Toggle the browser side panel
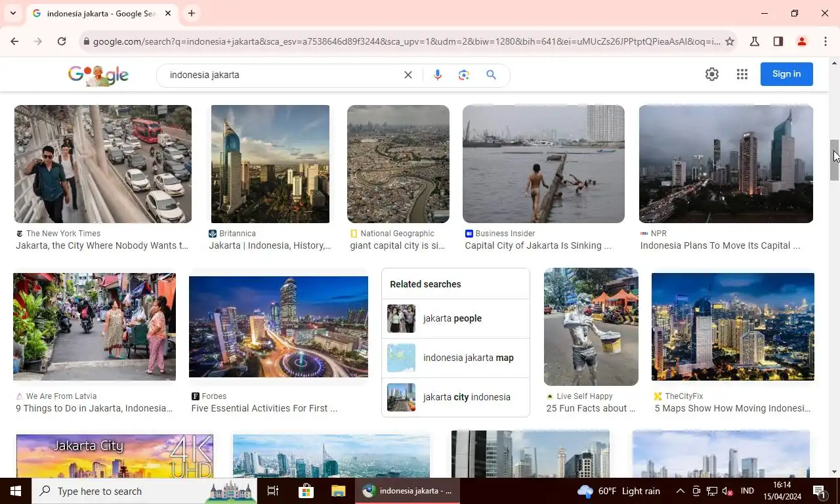This screenshot has width=840, height=504. (778, 41)
